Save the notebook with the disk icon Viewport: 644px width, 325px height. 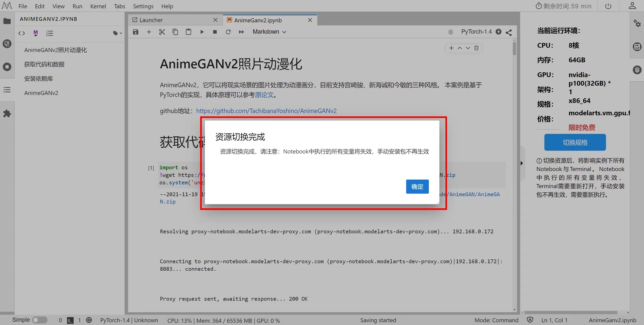(x=135, y=32)
